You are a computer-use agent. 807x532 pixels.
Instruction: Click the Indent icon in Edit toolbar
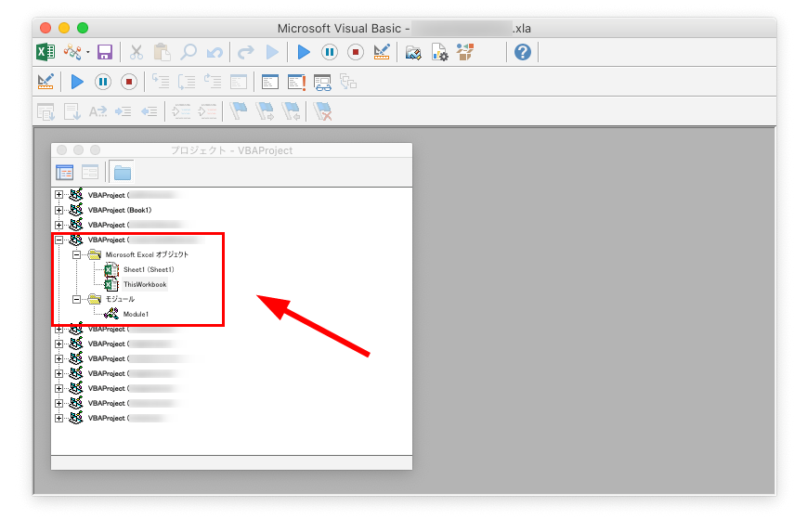pyautogui.click(x=123, y=111)
